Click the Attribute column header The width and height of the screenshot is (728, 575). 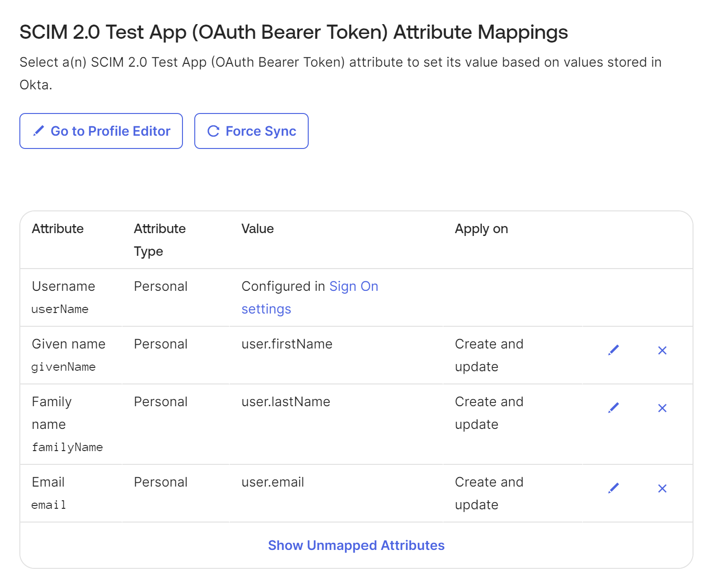(58, 229)
